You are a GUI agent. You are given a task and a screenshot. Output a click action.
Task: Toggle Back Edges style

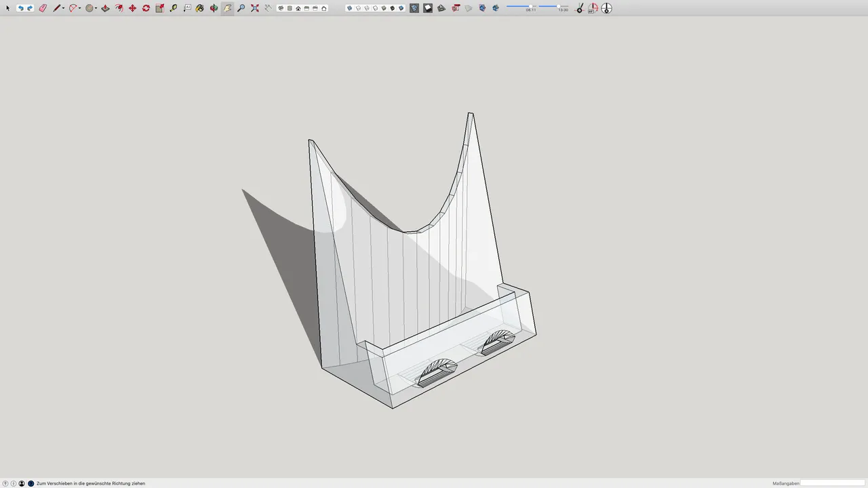[x=359, y=8]
